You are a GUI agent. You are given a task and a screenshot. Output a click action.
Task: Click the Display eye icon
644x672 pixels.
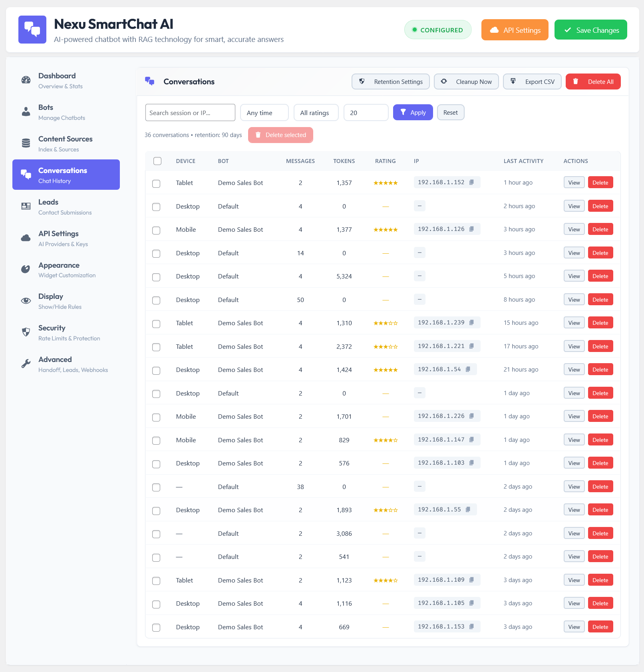(26, 301)
